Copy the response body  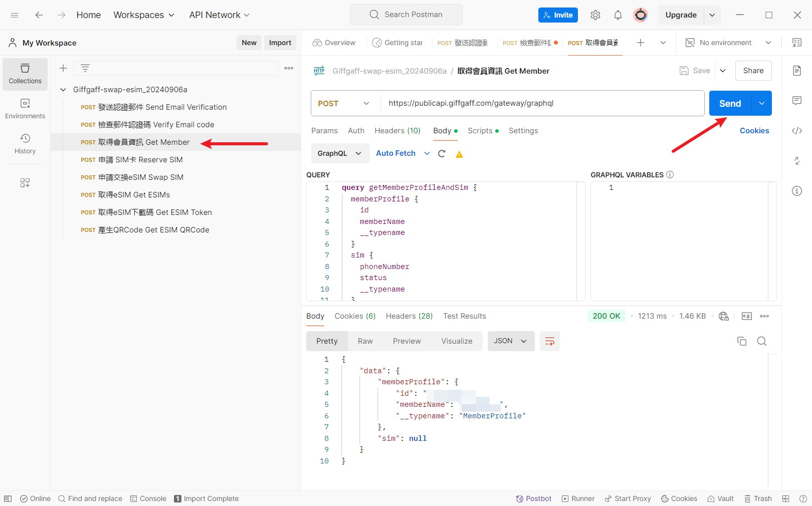[x=741, y=341]
